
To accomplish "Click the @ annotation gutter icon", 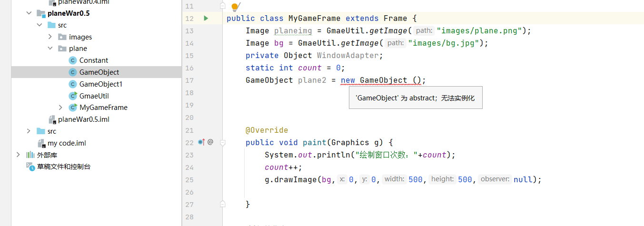I will (x=210, y=142).
